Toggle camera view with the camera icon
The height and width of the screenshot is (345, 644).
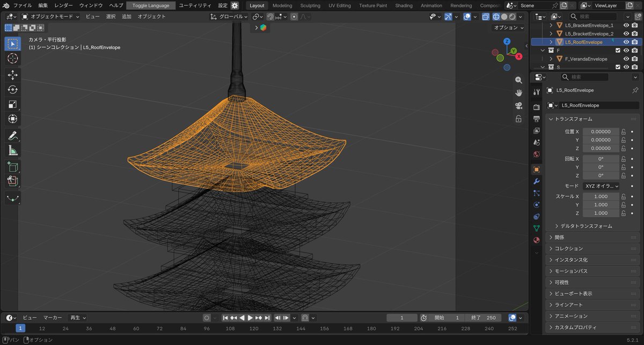point(518,105)
